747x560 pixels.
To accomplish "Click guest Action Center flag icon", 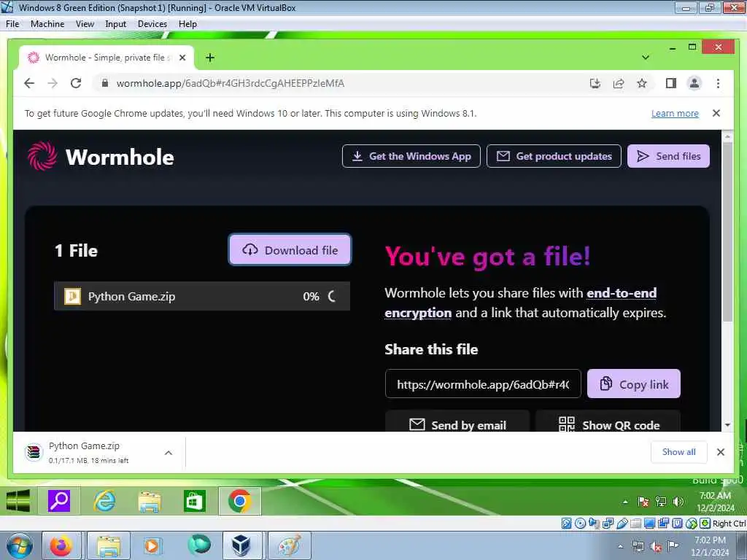I will pos(643,502).
